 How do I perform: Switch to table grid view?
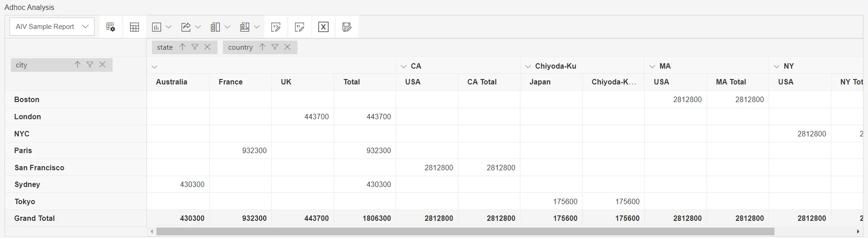[x=134, y=27]
